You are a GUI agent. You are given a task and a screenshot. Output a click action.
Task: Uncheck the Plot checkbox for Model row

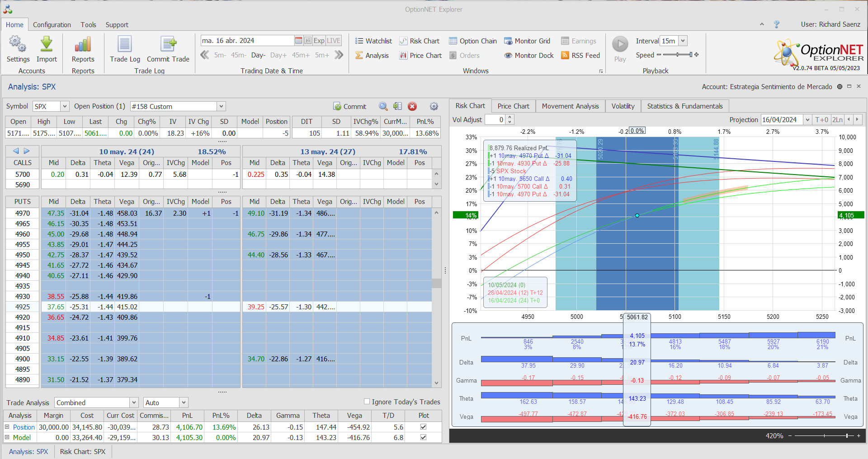pyautogui.click(x=423, y=437)
